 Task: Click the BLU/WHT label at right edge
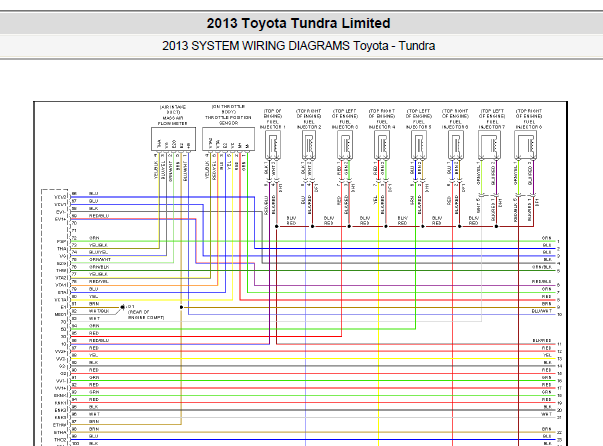(541, 311)
